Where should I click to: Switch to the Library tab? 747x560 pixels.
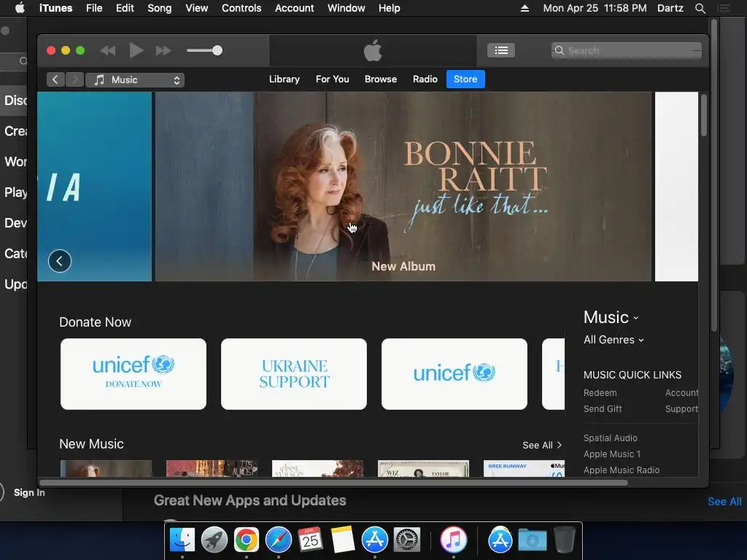coord(284,79)
